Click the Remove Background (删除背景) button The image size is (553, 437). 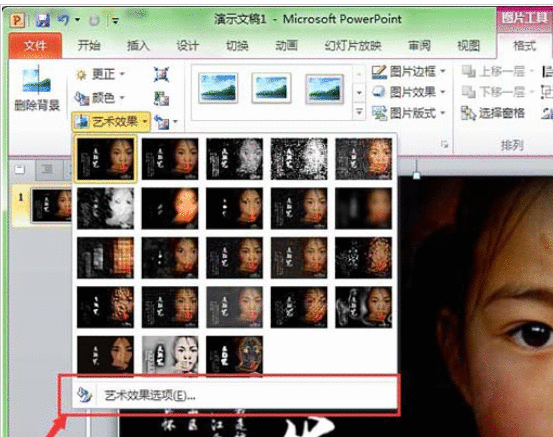37,90
